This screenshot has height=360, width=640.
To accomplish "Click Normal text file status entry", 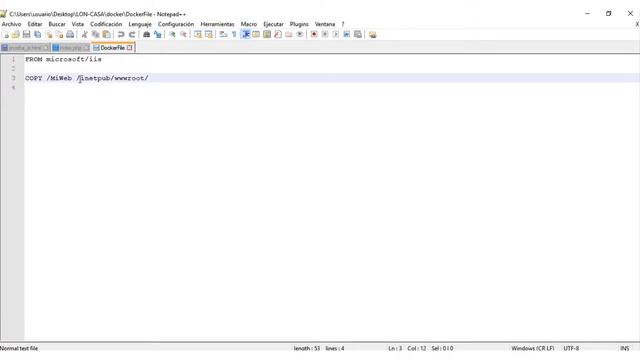I will coord(19,348).
